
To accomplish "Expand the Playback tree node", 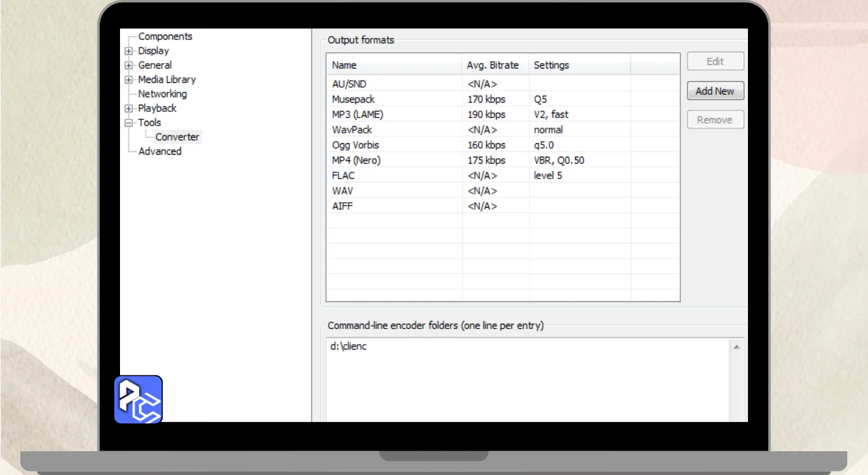I will point(129,109).
